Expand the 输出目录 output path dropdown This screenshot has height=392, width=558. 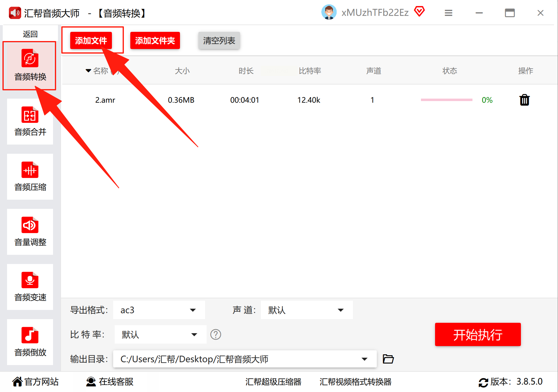[x=245, y=359]
